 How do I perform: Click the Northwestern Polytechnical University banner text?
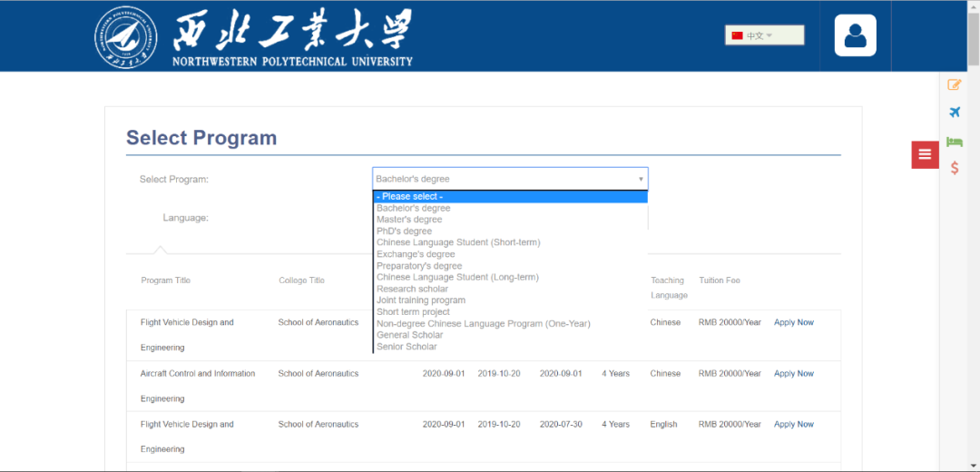tap(292, 61)
